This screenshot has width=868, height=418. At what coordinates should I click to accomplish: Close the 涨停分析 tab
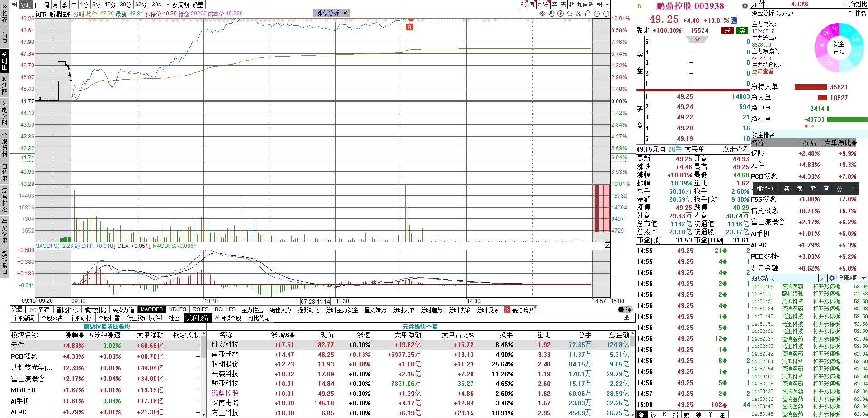(x=345, y=13)
